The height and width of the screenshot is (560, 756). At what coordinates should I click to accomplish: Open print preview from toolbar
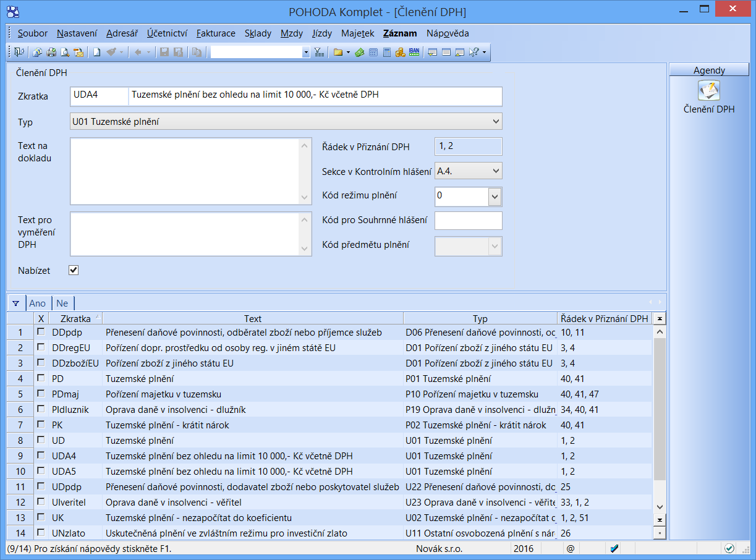tap(65, 53)
